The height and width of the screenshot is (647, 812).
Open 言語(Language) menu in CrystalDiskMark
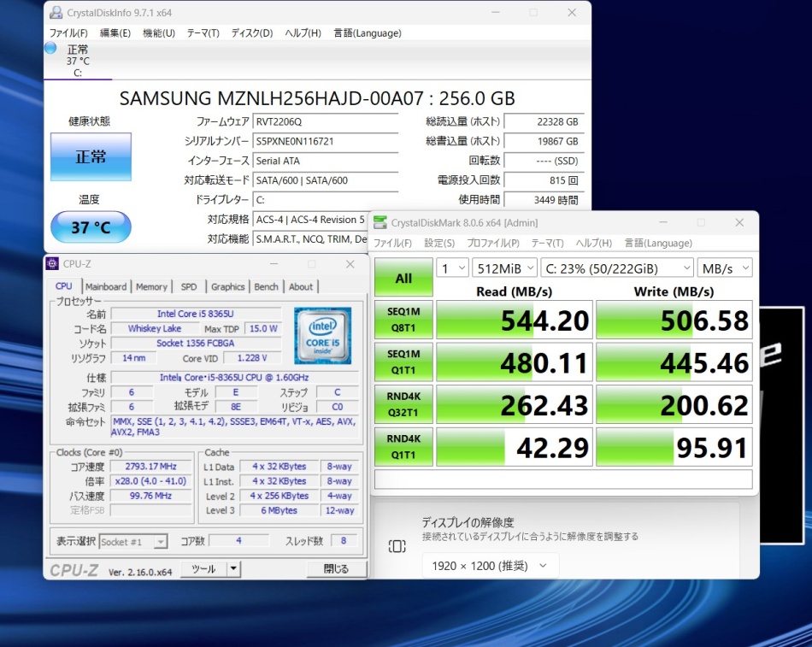(x=658, y=243)
